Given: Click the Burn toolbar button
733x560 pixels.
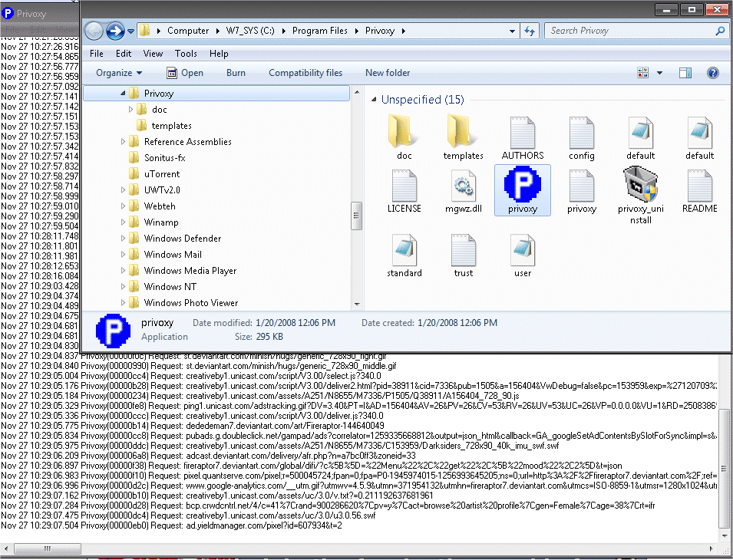Looking at the screenshot, I should point(236,73).
